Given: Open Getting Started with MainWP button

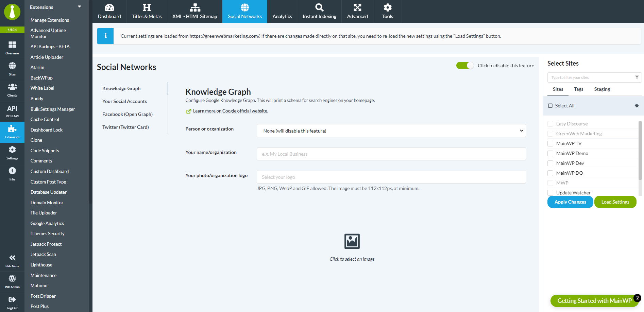Looking at the screenshot, I should pyautogui.click(x=594, y=301).
